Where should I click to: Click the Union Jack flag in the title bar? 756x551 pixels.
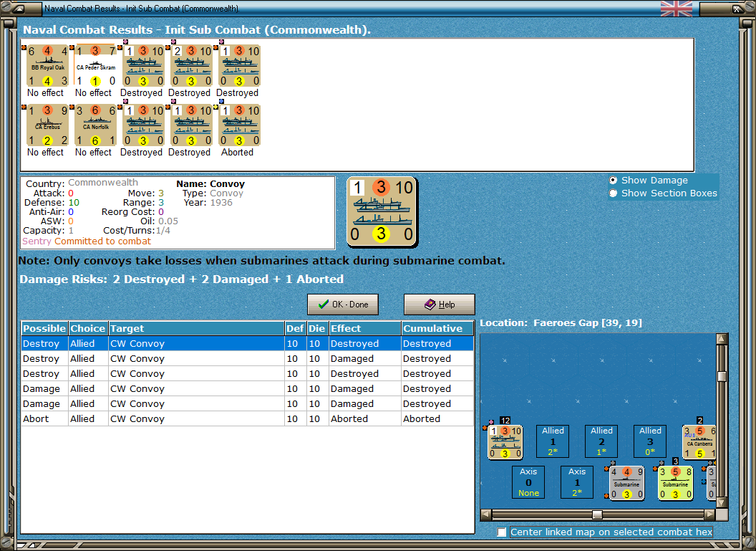coord(676,8)
